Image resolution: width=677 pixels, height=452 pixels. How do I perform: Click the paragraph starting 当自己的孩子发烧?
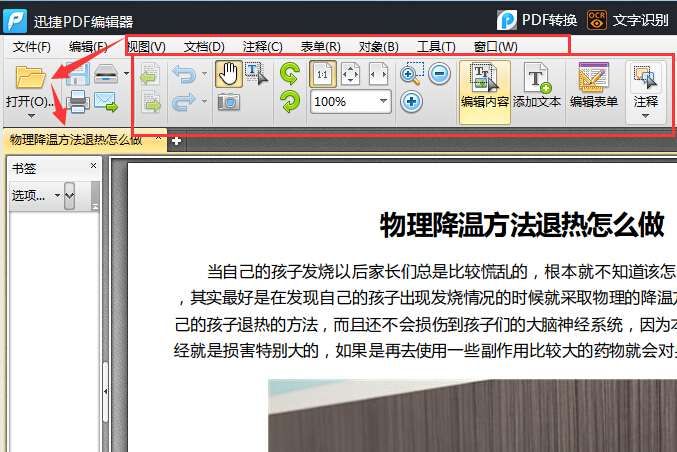pos(426,311)
